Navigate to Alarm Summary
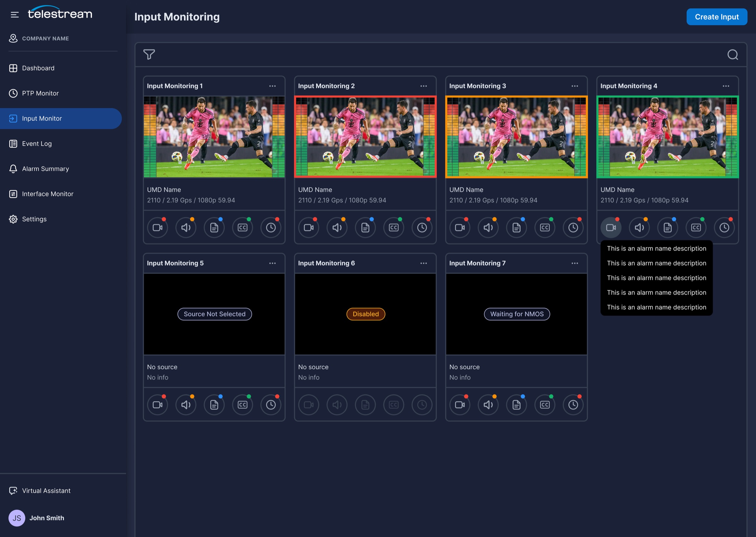The height and width of the screenshot is (537, 756). [x=61, y=169]
